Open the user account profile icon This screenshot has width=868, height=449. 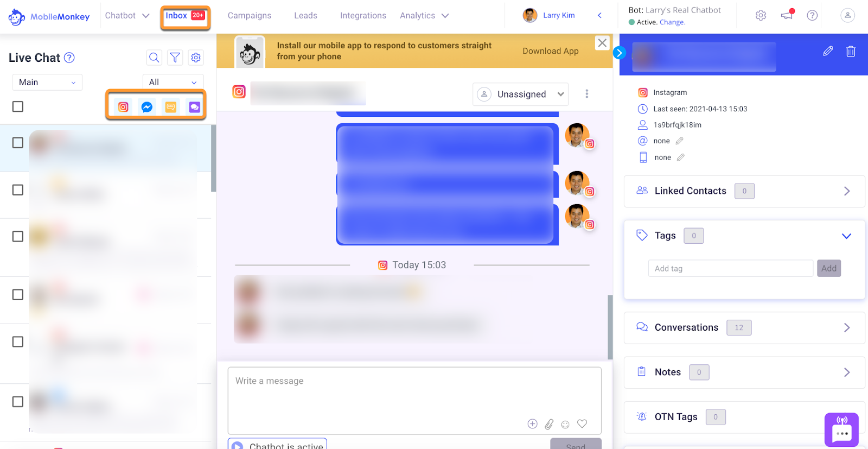(847, 15)
